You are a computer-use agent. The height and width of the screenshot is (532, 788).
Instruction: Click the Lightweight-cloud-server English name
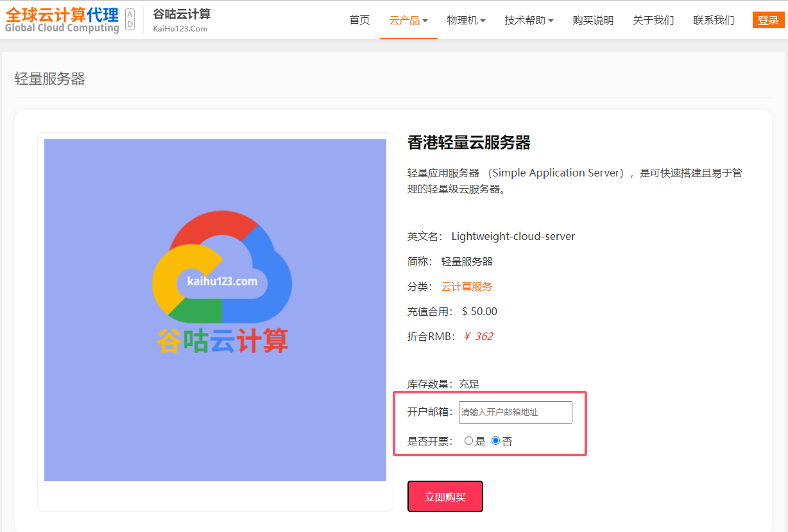[513, 236]
